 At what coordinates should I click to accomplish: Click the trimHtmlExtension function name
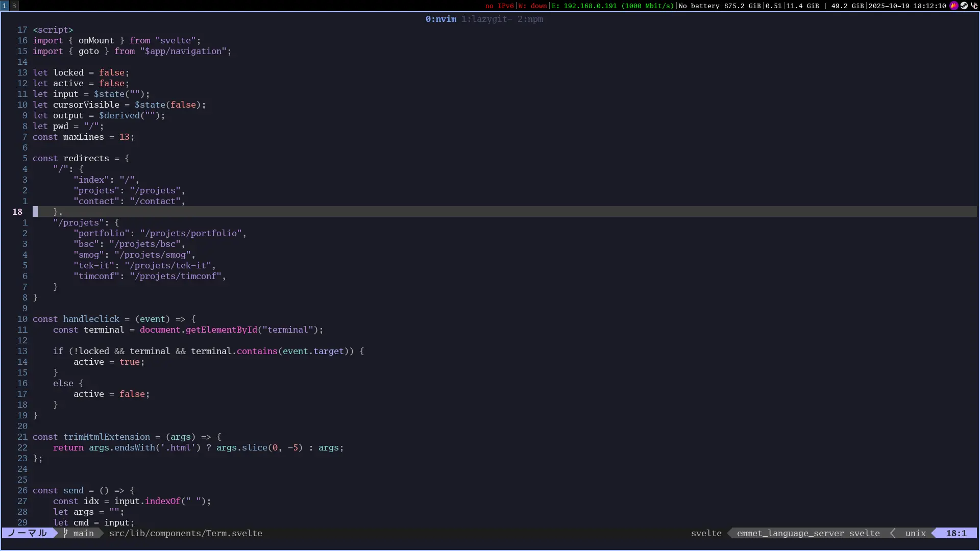[106, 437]
